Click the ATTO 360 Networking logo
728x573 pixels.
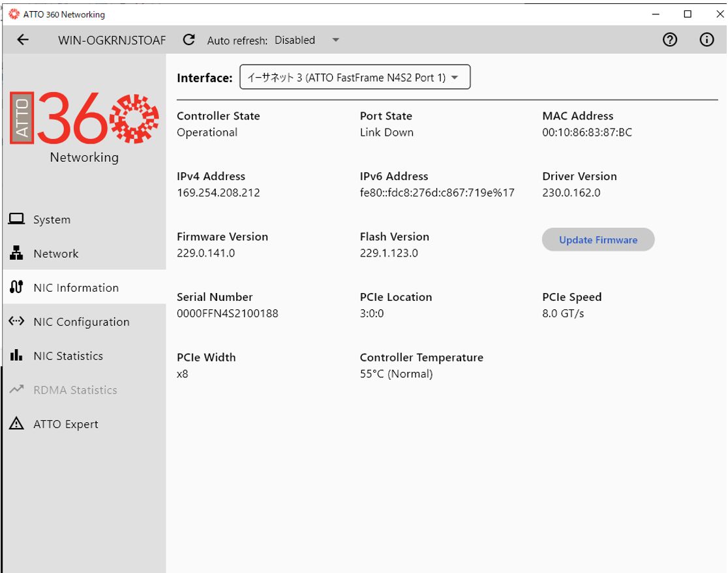pos(84,127)
